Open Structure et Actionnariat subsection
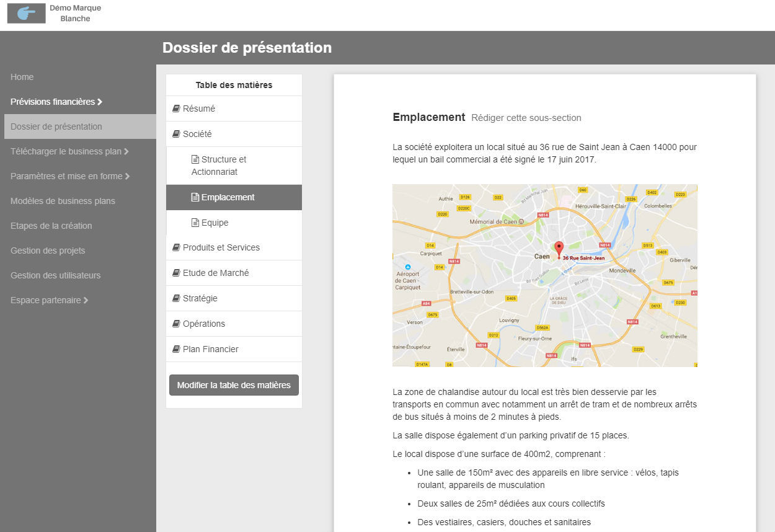 pos(234,166)
